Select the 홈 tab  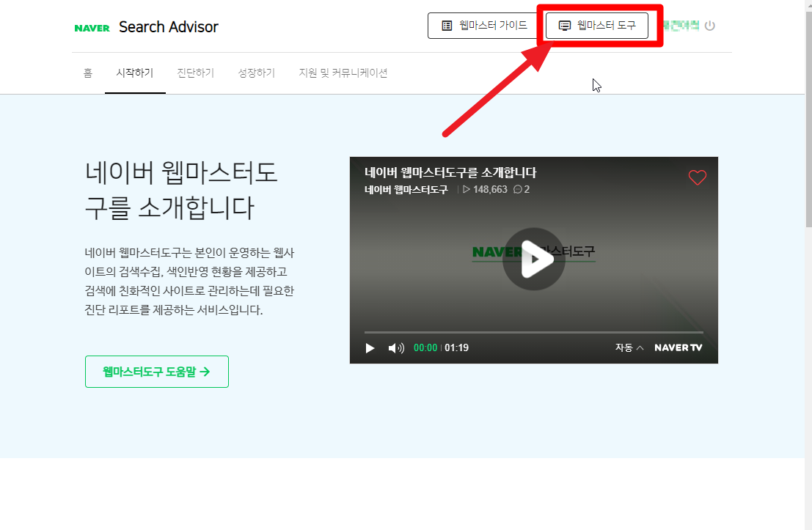pyautogui.click(x=88, y=73)
